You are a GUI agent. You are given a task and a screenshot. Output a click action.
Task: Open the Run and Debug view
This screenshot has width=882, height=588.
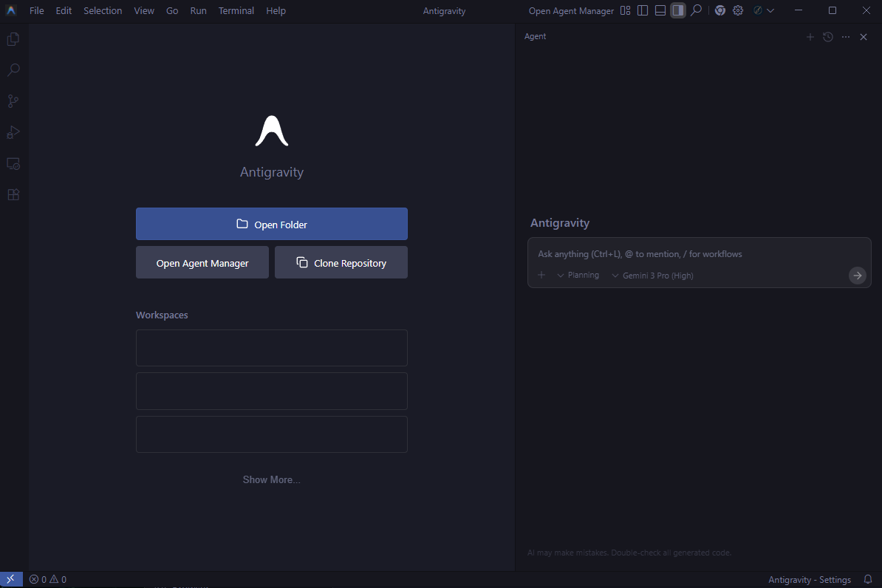[13, 132]
